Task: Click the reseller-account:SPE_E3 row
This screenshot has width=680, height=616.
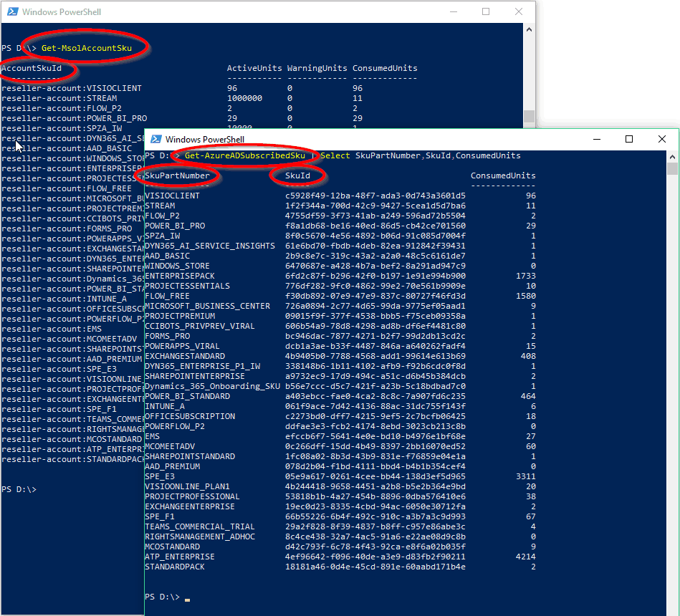Action: 59,369
